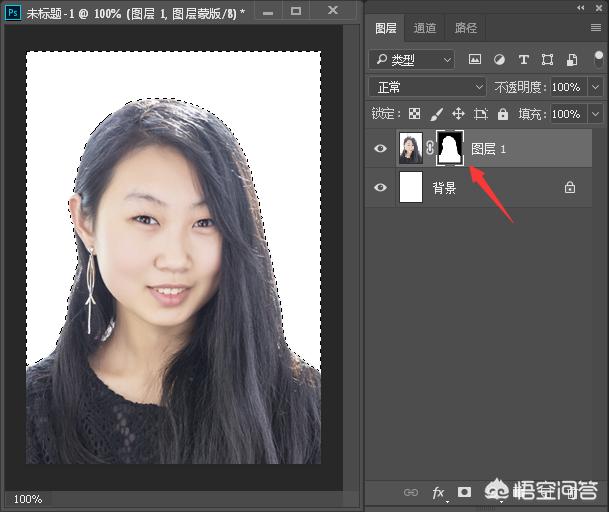Close the panel group X
The height and width of the screenshot is (512, 609).
(599, 8)
